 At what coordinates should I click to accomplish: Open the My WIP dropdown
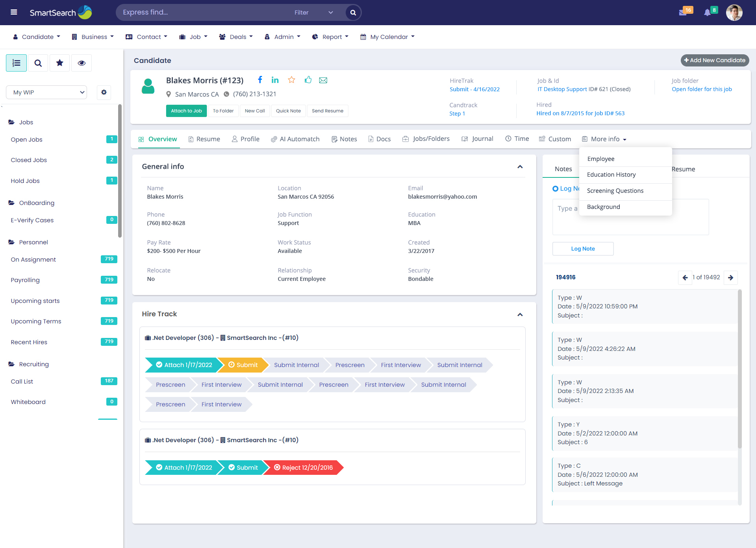click(46, 92)
